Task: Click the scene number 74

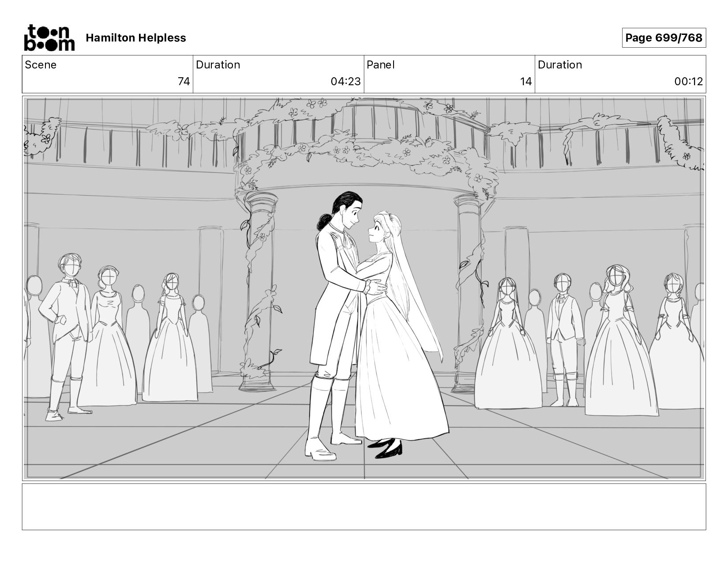Action: [184, 82]
